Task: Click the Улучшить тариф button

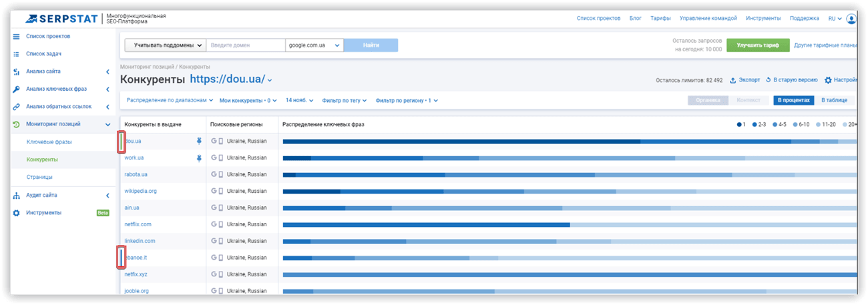Action: pyautogui.click(x=758, y=45)
